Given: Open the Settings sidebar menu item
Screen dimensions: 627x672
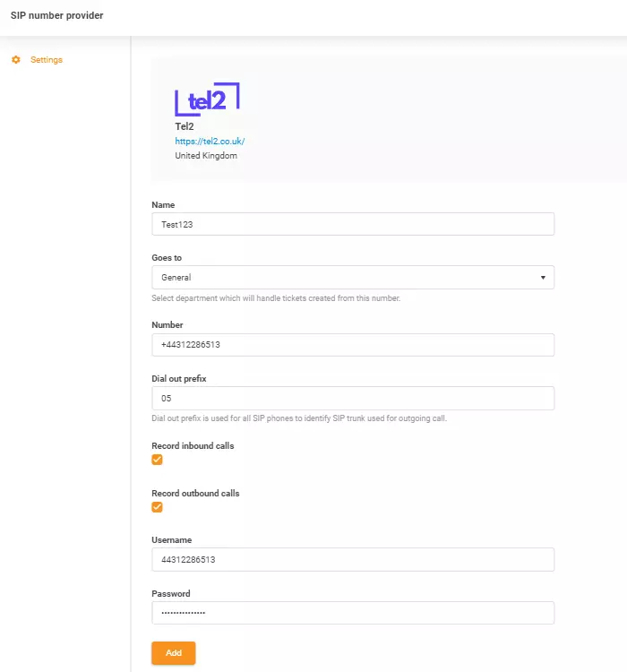Looking at the screenshot, I should click(x=47, y=60).
